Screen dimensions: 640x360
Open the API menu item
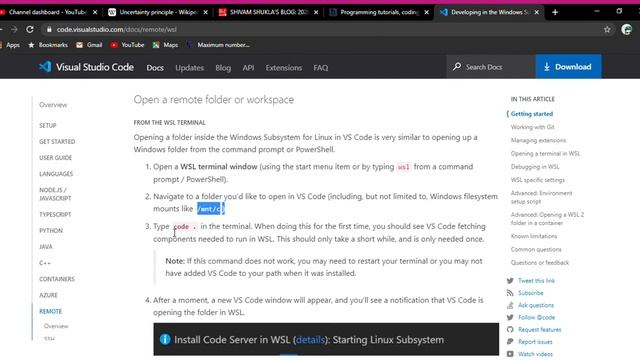pos(248,68)
